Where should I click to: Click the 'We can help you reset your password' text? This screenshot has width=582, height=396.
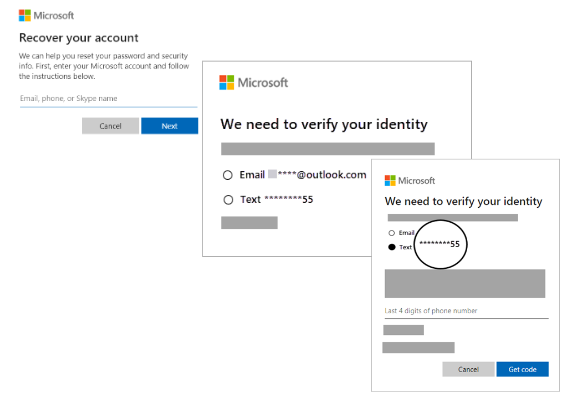104,66
